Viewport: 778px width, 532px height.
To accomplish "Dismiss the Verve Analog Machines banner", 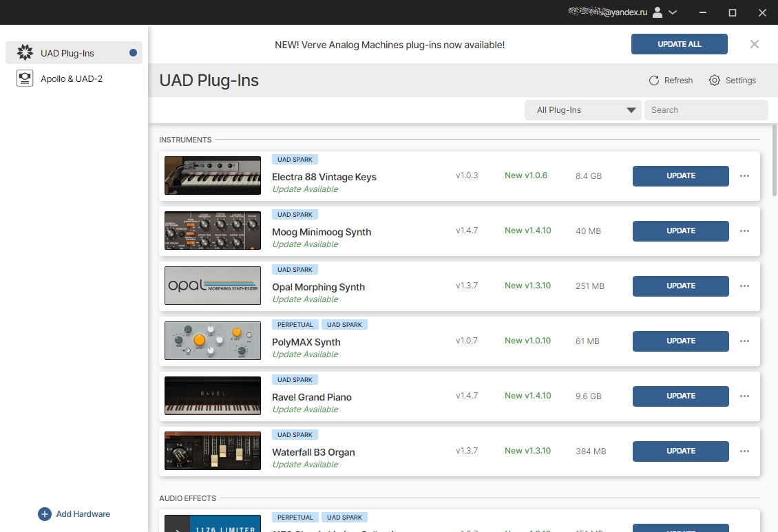I will pyautogui.click(x=754, y=44).
